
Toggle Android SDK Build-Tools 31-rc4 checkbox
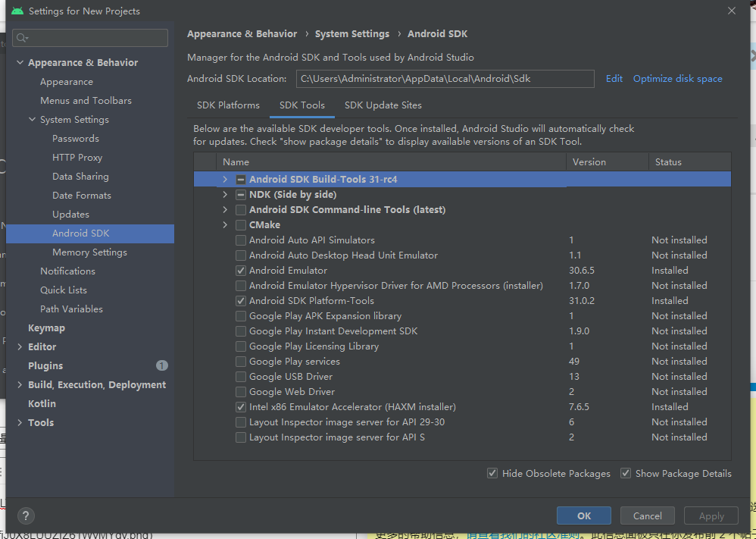pos(241,180)
